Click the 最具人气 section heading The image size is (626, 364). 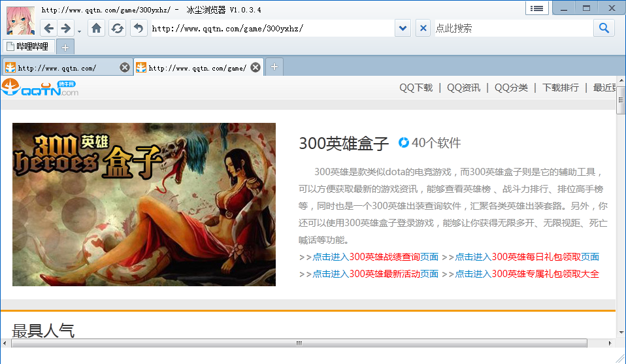[43, 331]
